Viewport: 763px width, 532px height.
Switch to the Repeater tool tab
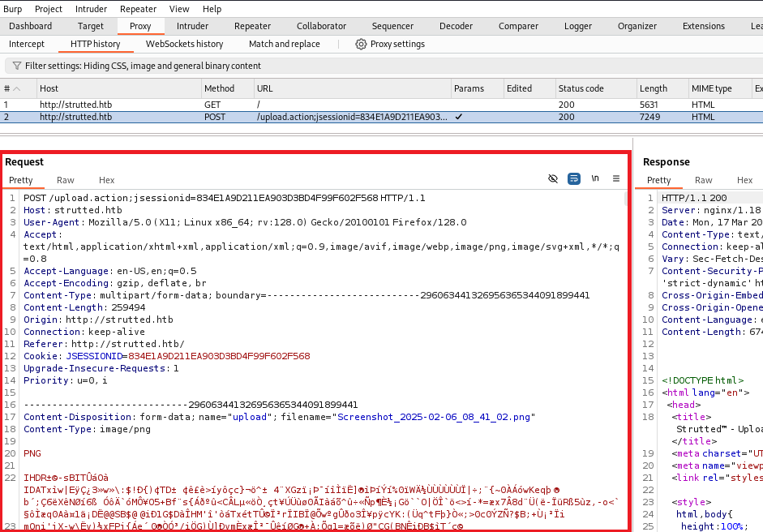pyautogui.click(x=252, y=26)
